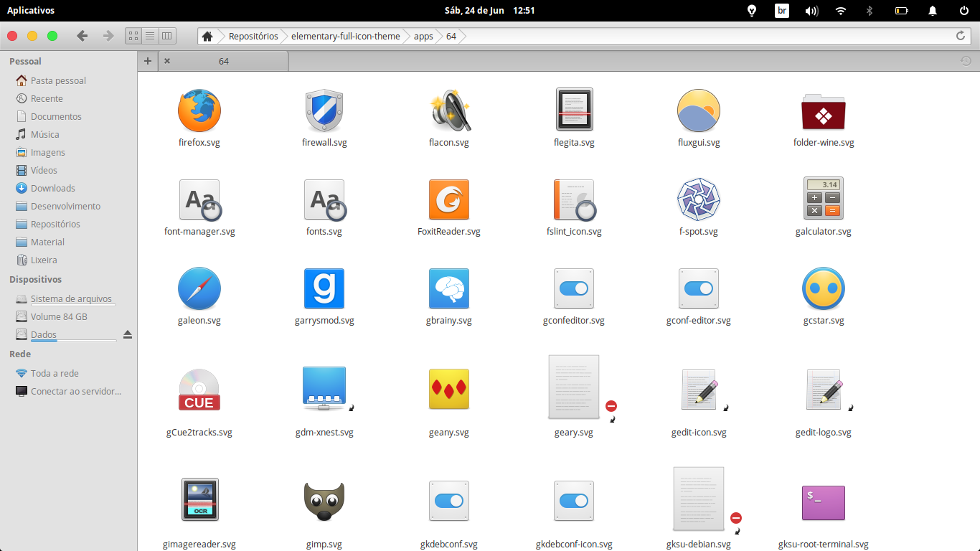Switch to icon grid view

(x=133, y=36)
